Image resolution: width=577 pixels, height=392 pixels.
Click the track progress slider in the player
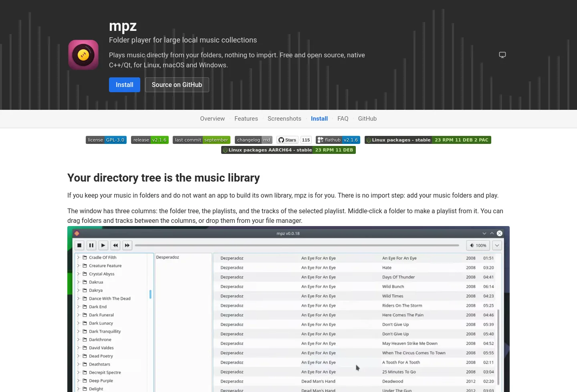coord(297,245)
